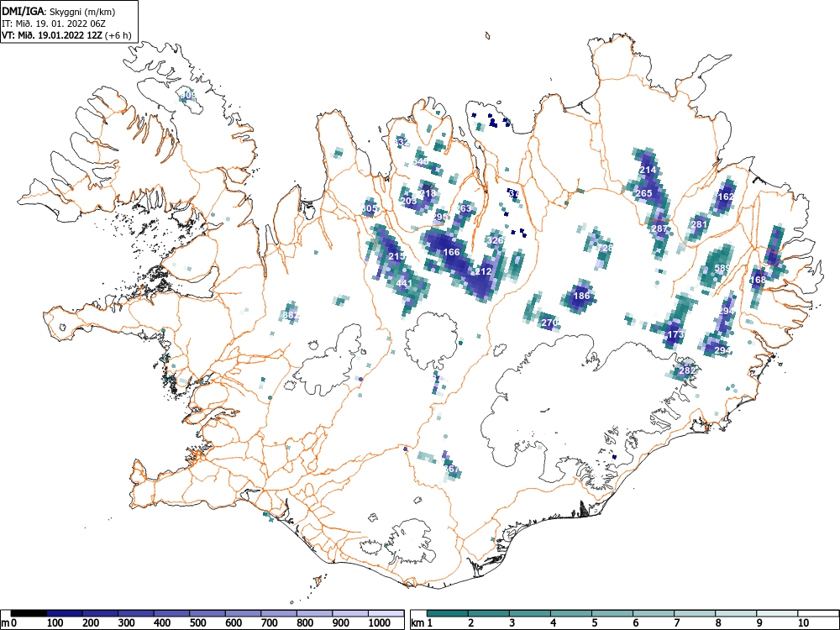
Task: Select the map value '282'
Action: (687, 370)
